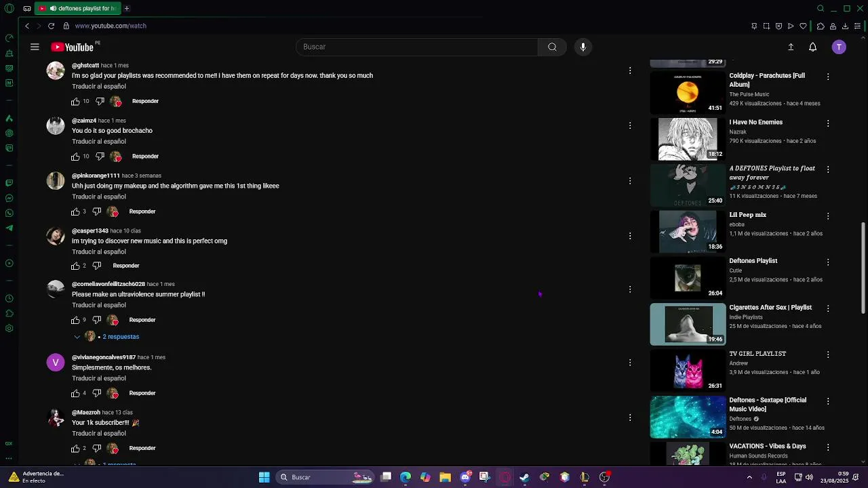
Task: Open the notifications bell
Action: click(x=812, y=47)
